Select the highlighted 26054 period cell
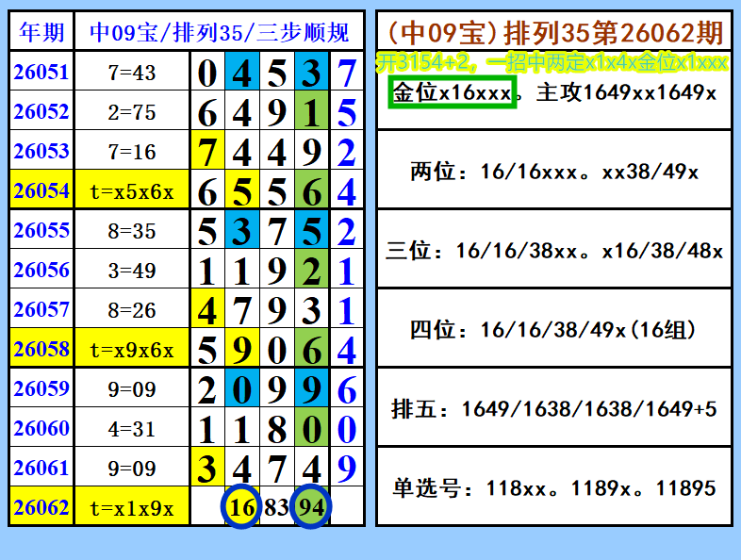This screenshot has width=741, height=560. coord(41,190)
